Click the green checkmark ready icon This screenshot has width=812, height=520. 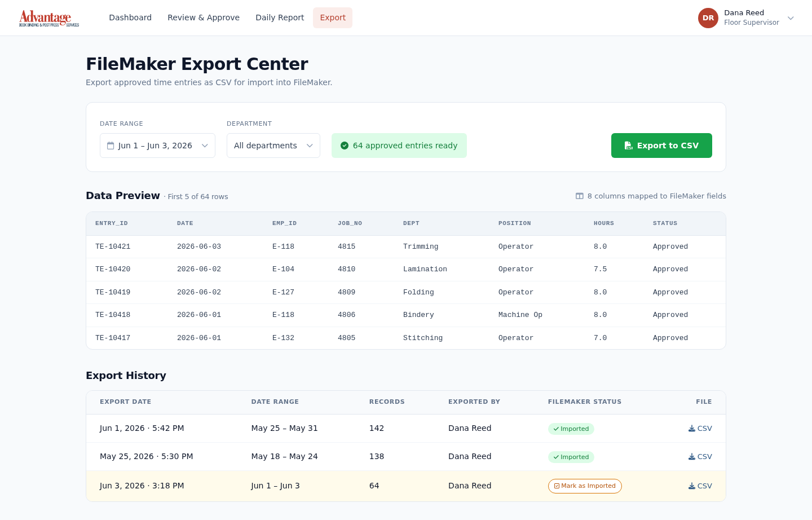coord(345,146)
